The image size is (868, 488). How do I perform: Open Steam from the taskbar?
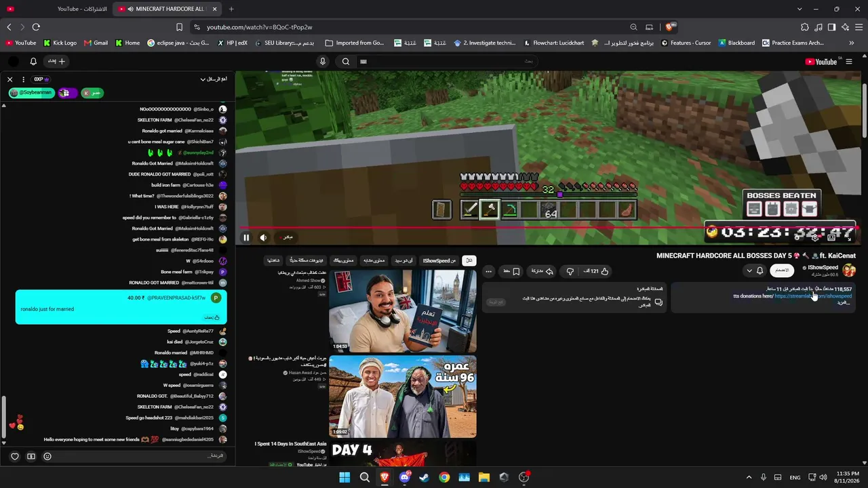424,477
